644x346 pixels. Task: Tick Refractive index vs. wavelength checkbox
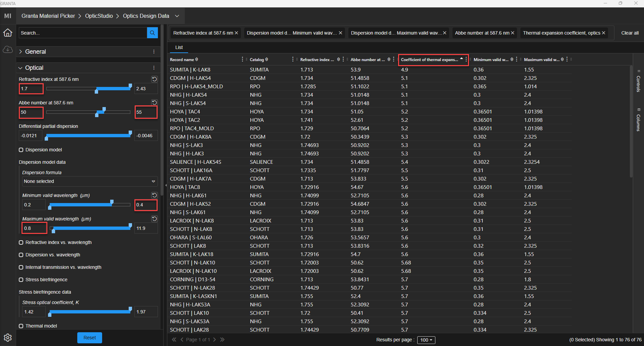tap(21, 243)
